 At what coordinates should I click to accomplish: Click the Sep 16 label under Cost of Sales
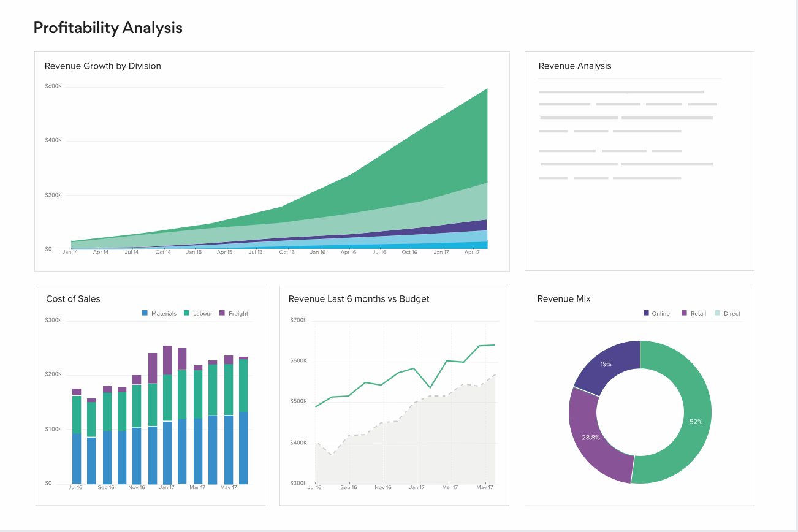coord(106,487)
